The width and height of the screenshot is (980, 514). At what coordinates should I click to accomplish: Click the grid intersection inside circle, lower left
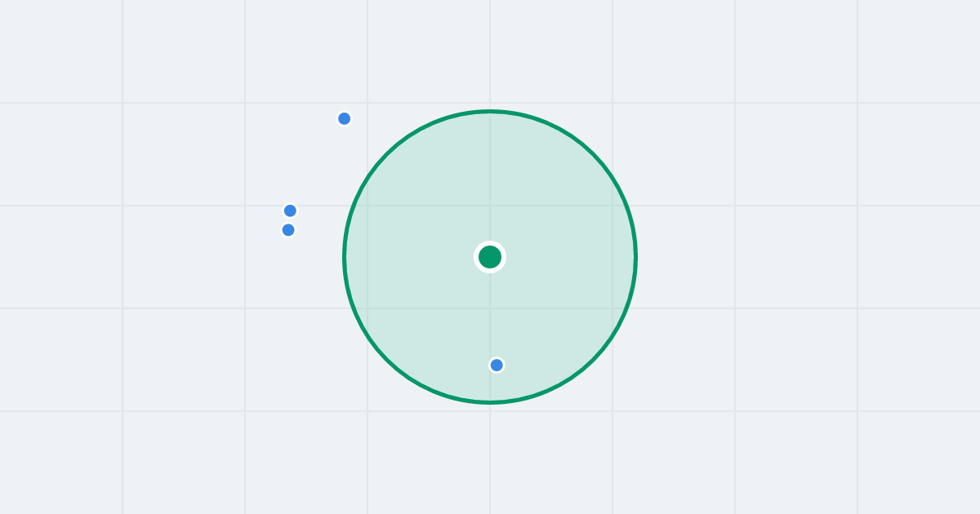pyautogui.click(x=367, y=308)
